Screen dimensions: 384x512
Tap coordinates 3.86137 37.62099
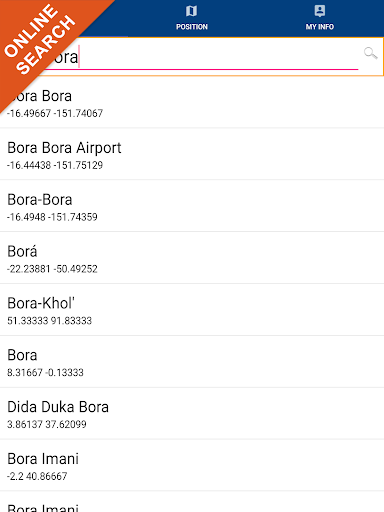(x=47, y=424)
